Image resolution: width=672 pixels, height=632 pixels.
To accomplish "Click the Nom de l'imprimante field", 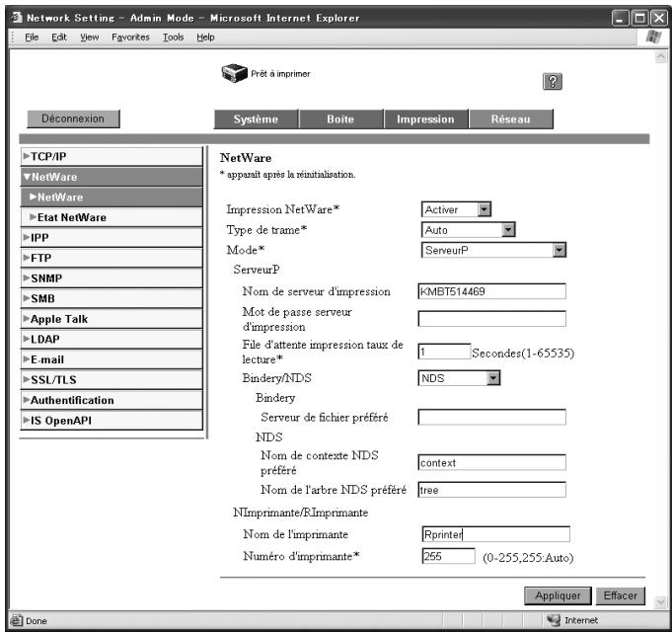I will coord(495,534).
